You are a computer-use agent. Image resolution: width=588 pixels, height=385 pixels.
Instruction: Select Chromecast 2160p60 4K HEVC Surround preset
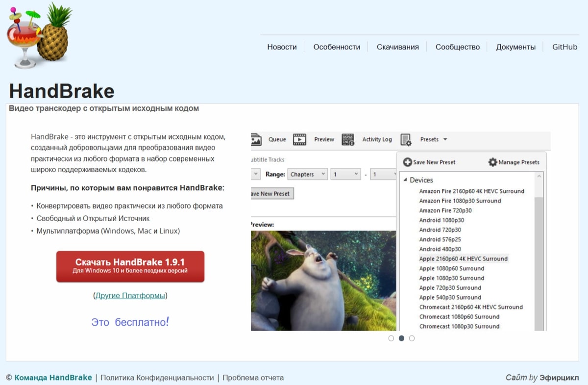[x=471, y=307]
